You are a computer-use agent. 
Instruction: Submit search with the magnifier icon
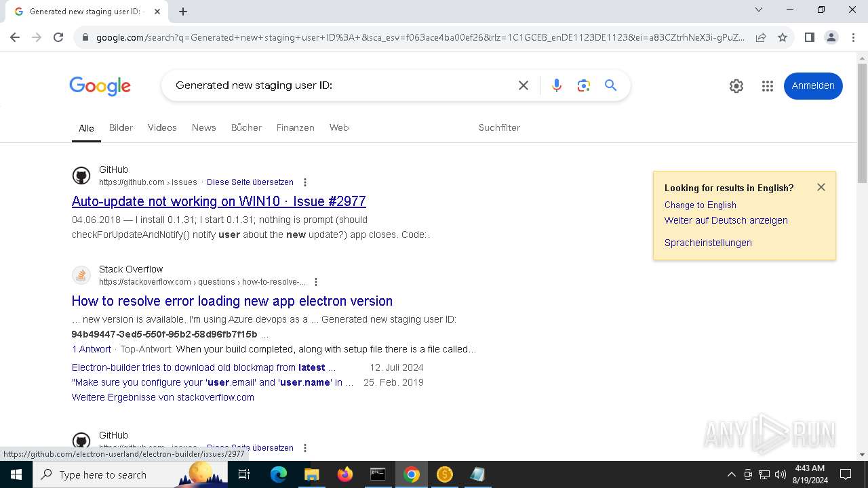pyautogui.click(x=611, y=85)
